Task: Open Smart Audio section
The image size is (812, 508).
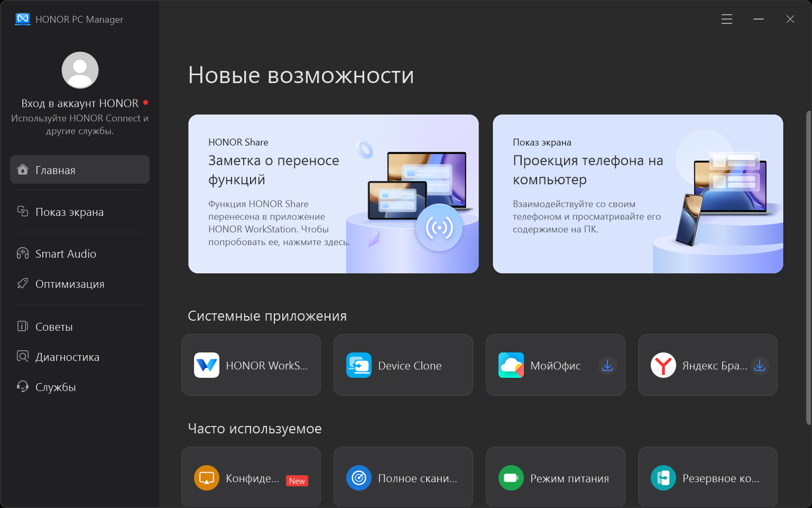Action: tap(66, 253)
